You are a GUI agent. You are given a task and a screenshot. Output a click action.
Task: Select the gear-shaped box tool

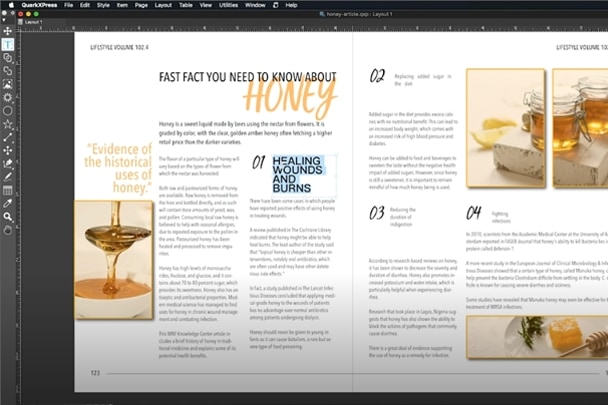(x=7, y=97)
